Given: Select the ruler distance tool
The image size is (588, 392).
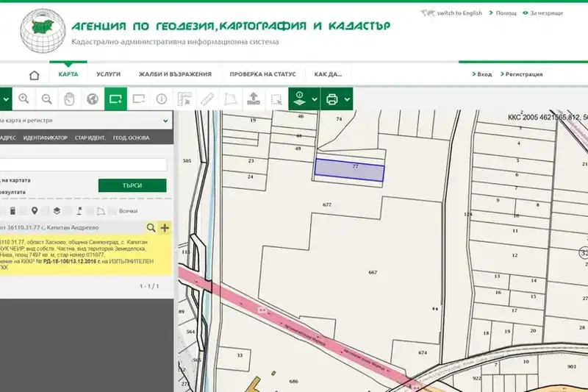Looking at the screenshot, I should (x=207, y=99).
